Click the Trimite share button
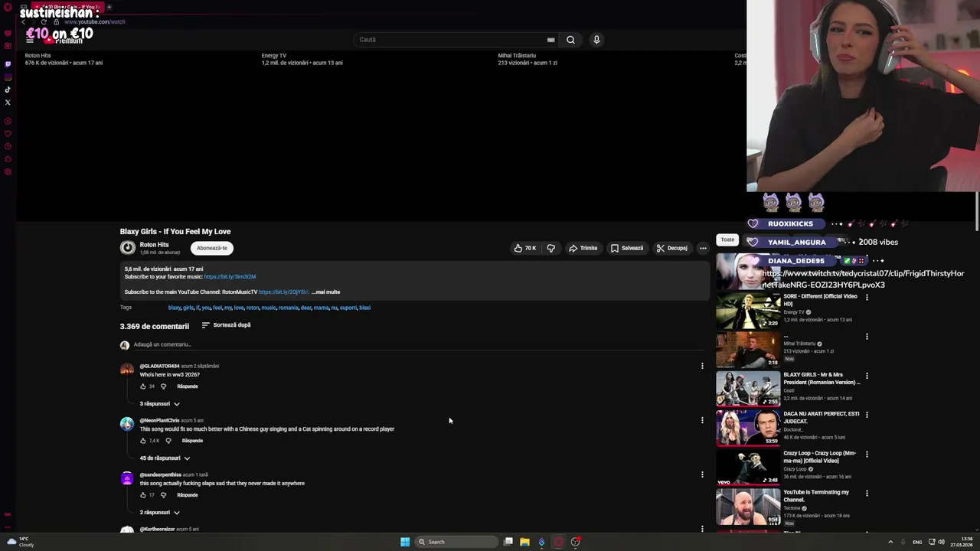This screenshot has height=551, width=980. [583, 248]
